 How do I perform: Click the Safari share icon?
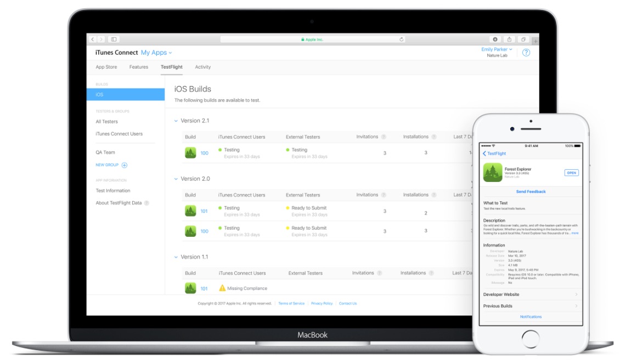(509, 39)
